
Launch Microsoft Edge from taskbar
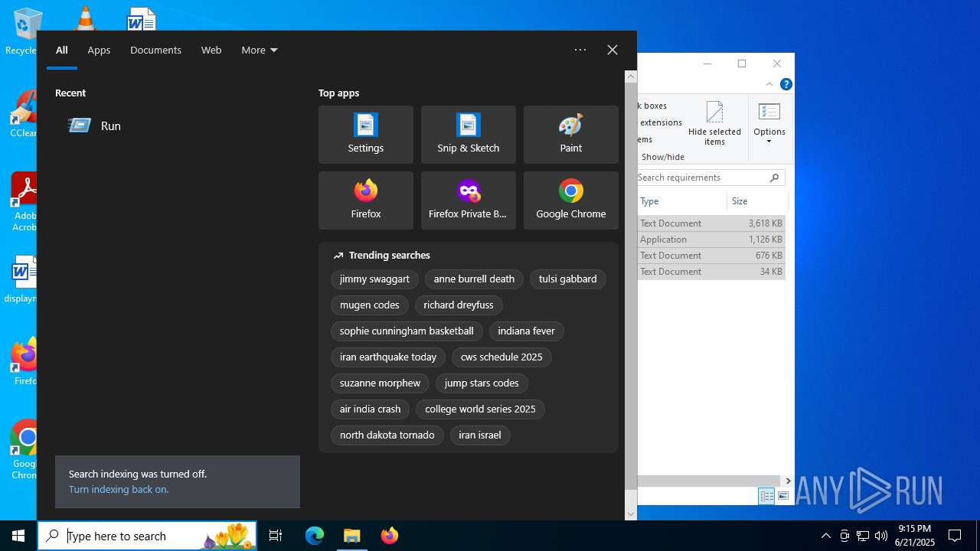pos(315,536)
